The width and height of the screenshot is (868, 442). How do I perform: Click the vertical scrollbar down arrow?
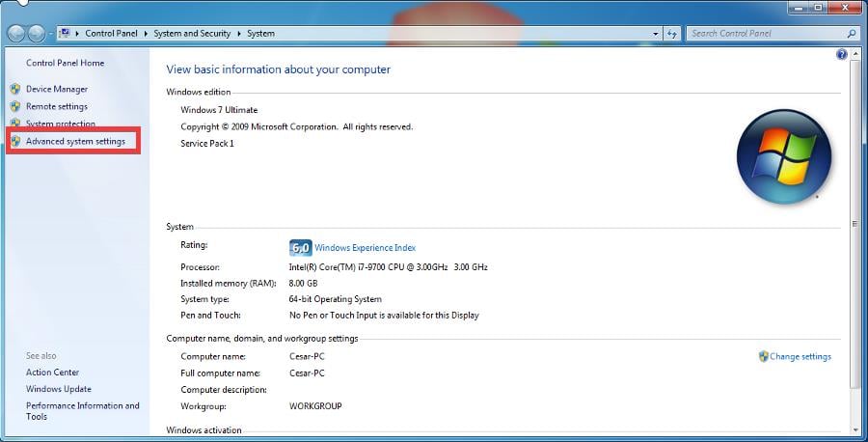[854, 430]
